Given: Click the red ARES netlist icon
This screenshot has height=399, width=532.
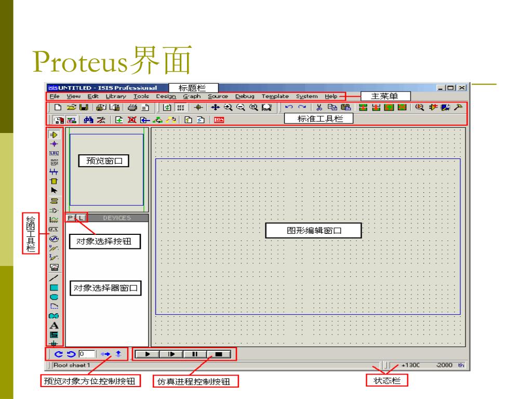Looking at the screenshot, I should [219, 120].
